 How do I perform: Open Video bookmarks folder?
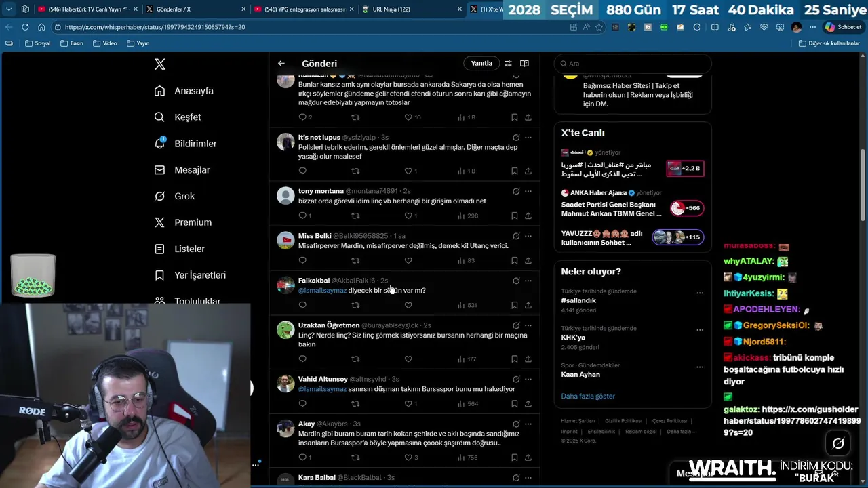pyautogui.click(x=105, y=43)
